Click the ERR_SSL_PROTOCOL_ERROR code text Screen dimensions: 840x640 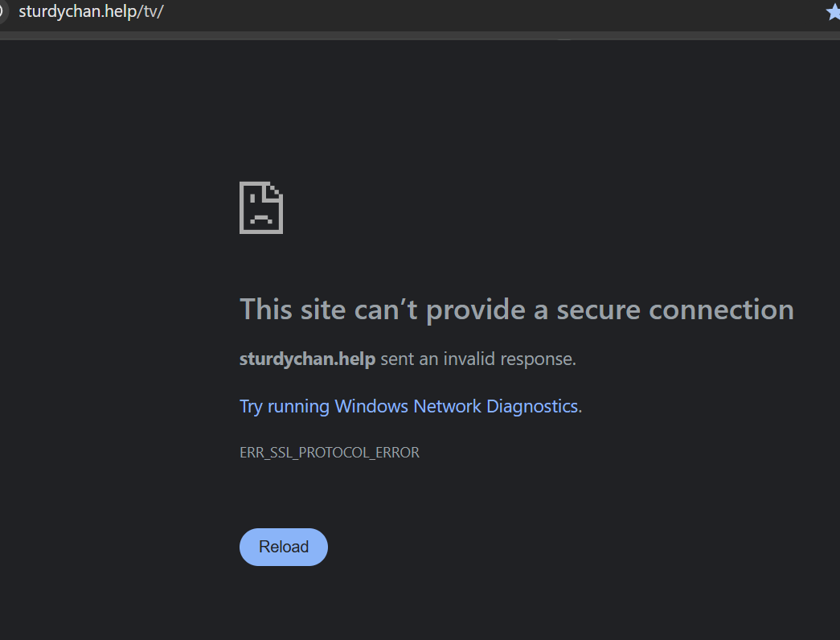tap(329, 453)
